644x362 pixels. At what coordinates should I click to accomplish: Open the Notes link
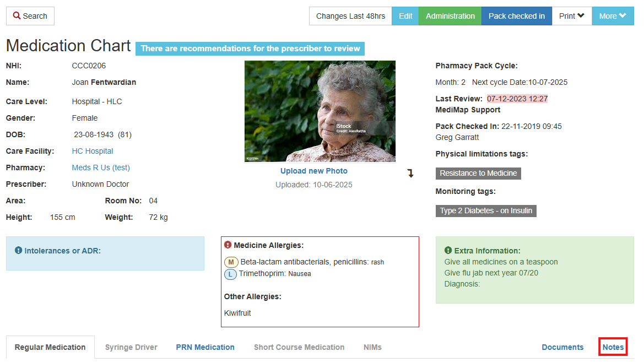(613, 347)
